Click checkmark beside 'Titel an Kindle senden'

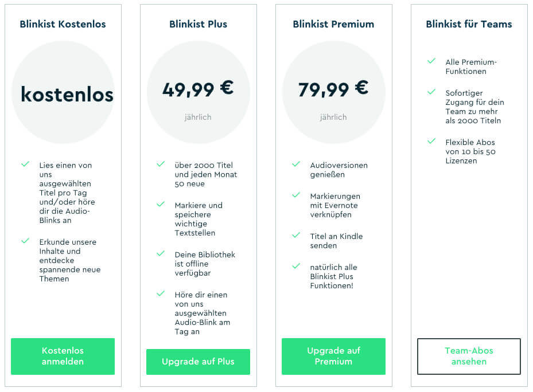click(x=296, y=235)
